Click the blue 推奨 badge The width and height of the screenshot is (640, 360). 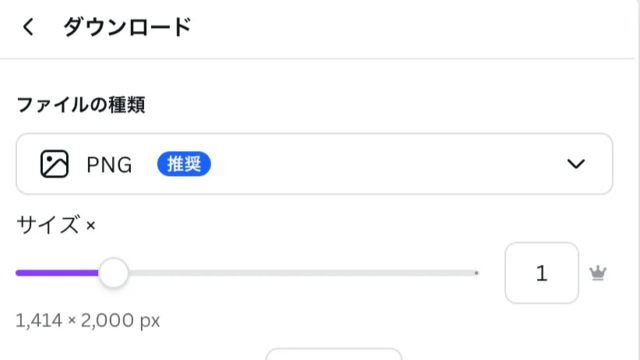[184, 164]
